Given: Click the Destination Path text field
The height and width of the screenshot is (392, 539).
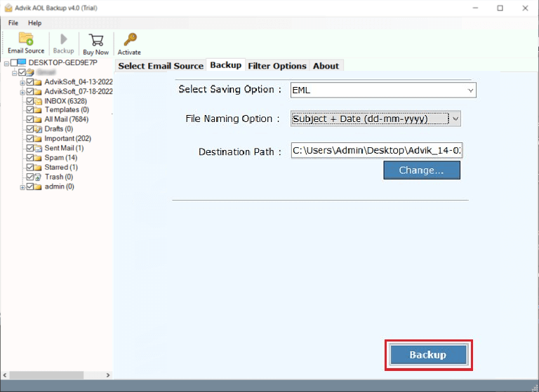Looking at the screenshot, I should pyautogui.click(x=377, y=151).
